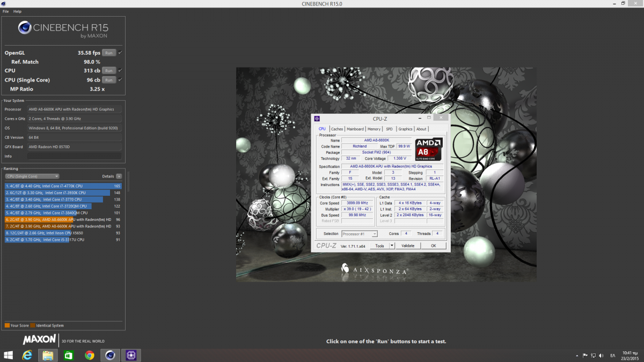
Task: Toggle the OpenGL test checkbox
Action: coord(120,53)
